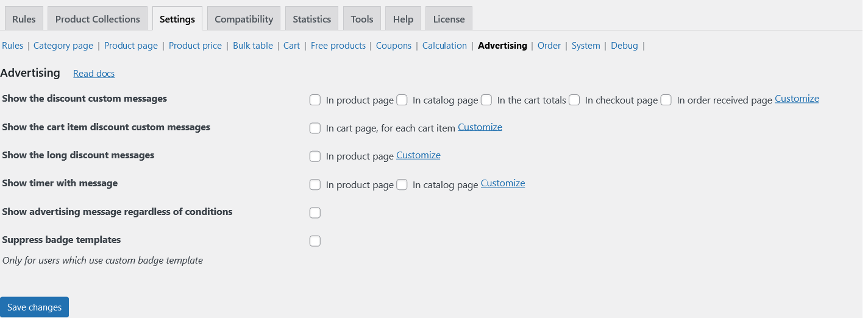Toggle 'In cart page, for each cart item'
The width and height of the screenshot is (868, 319).
point(315,128)
